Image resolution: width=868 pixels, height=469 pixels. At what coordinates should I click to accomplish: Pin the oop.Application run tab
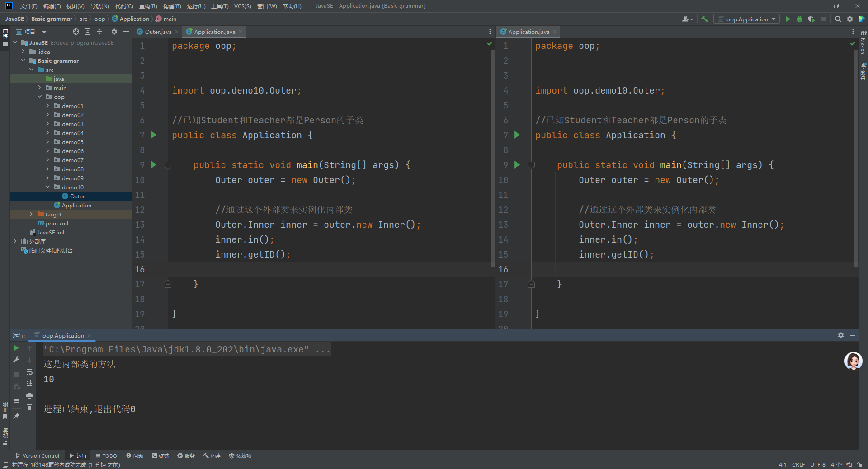pyautogui.click(x=16, y=416)
